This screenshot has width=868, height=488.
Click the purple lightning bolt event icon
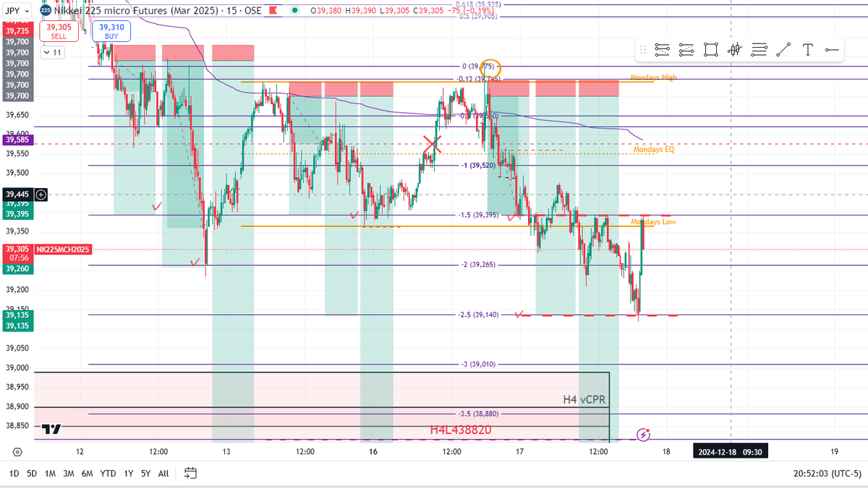pyautogui.click(x=644, y=435)
